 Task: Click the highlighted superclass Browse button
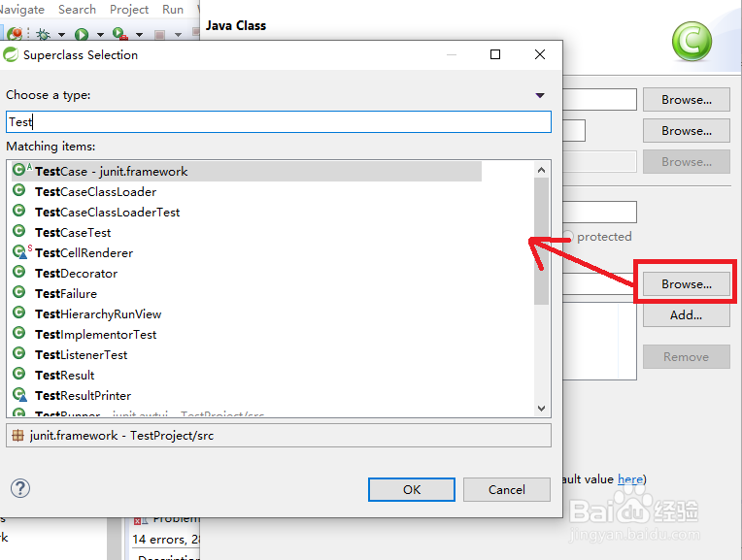point(687,283)
